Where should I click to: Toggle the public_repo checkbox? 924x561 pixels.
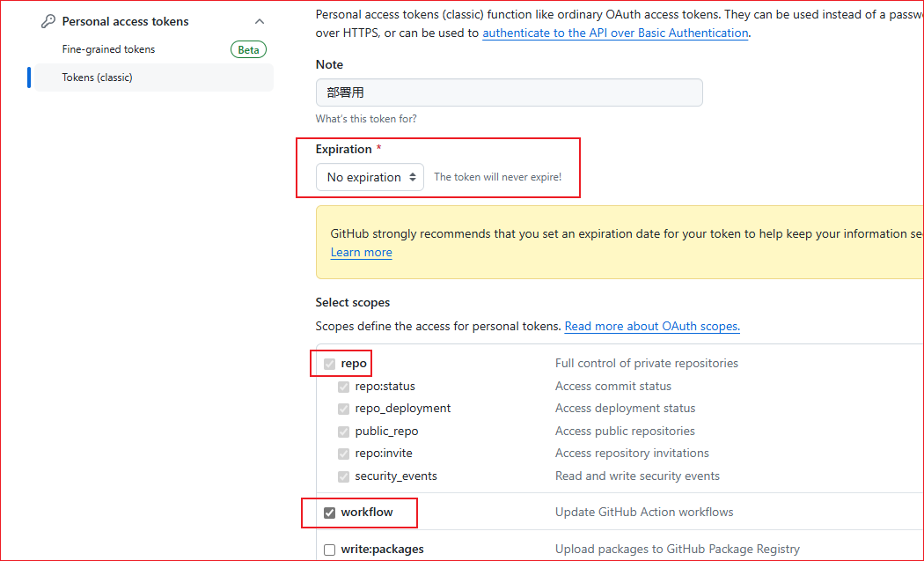[x=343, y=432]
